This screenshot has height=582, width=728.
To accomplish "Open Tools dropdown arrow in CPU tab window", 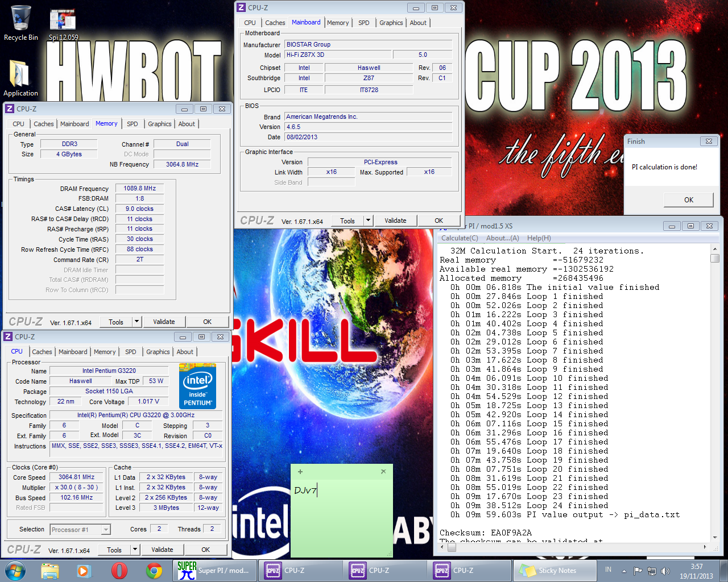I will [x=135, y=550].
